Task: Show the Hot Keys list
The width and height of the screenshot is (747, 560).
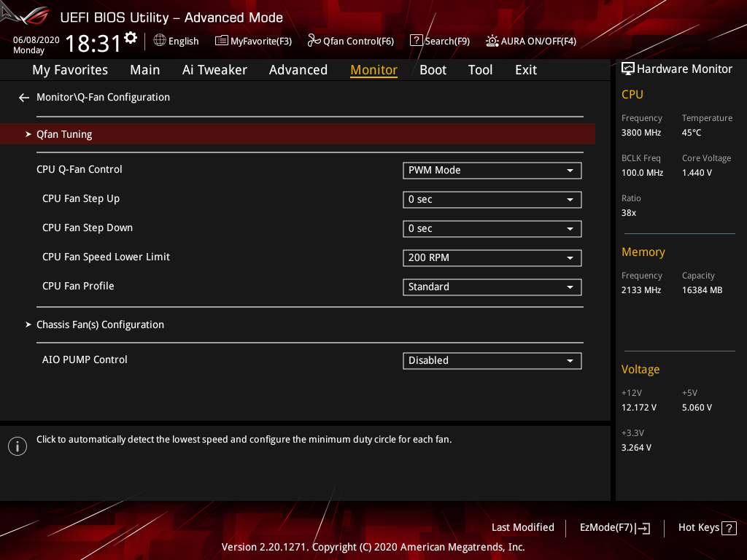Action: [698, 528]
